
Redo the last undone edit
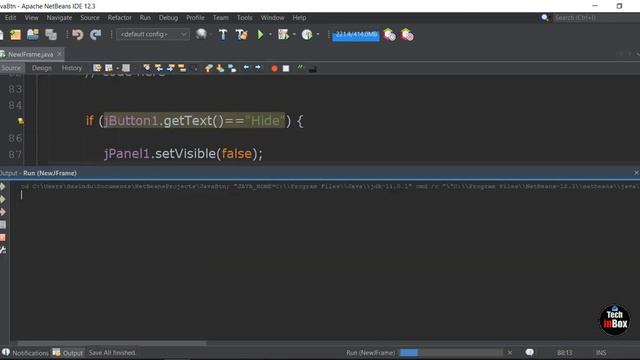[x=96, y=35]
